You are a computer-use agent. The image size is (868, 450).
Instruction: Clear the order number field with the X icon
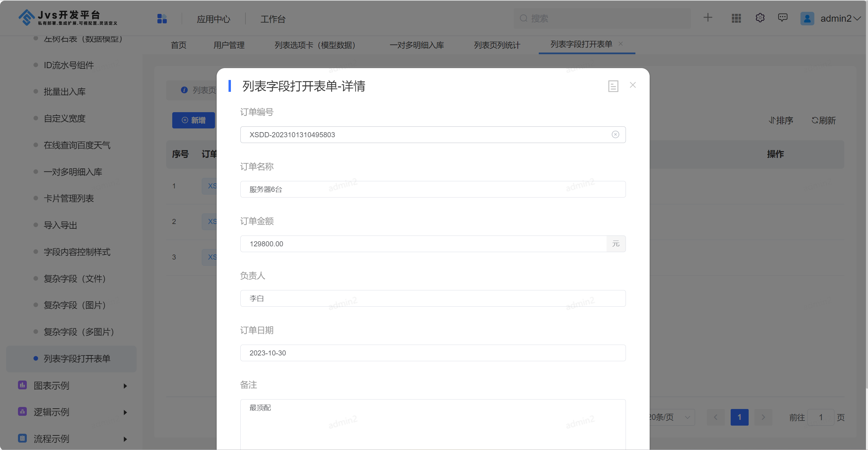pyautogui.click(x=615, y=135)
